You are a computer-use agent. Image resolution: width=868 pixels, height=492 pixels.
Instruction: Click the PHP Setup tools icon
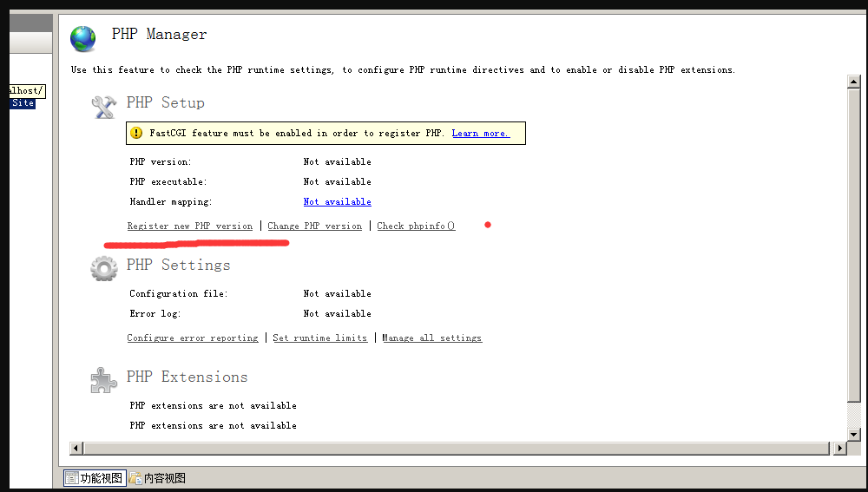[x=103, y=108]
